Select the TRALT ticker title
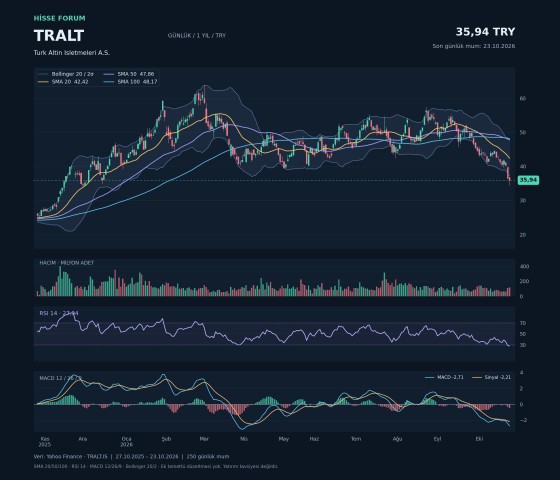The image size is (560, 480). point(59,36)
